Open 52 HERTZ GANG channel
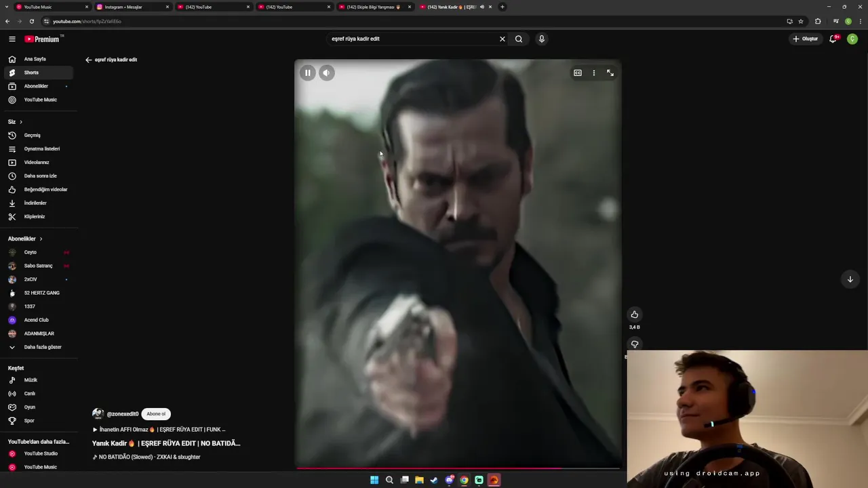 point(39,293)
